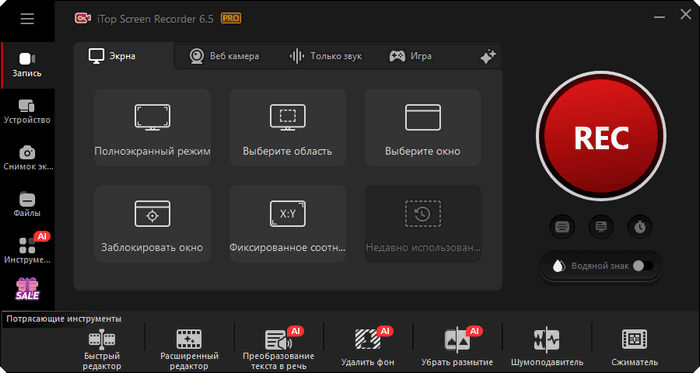Open Сжиматель compressor tool
Screen dimensions: 700x373
[x=634, y=349]
